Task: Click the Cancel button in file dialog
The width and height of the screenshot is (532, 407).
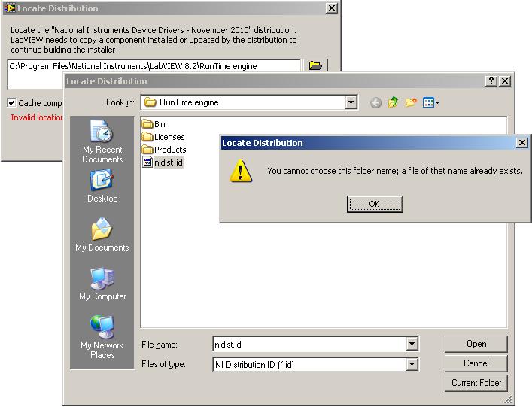Action: tap(476, 363)
